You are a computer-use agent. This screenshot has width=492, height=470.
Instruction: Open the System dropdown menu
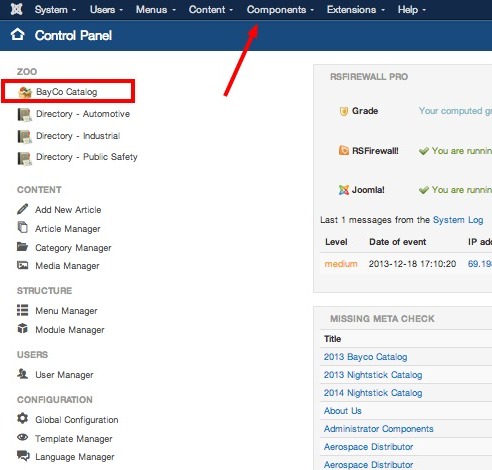[55, 10]
